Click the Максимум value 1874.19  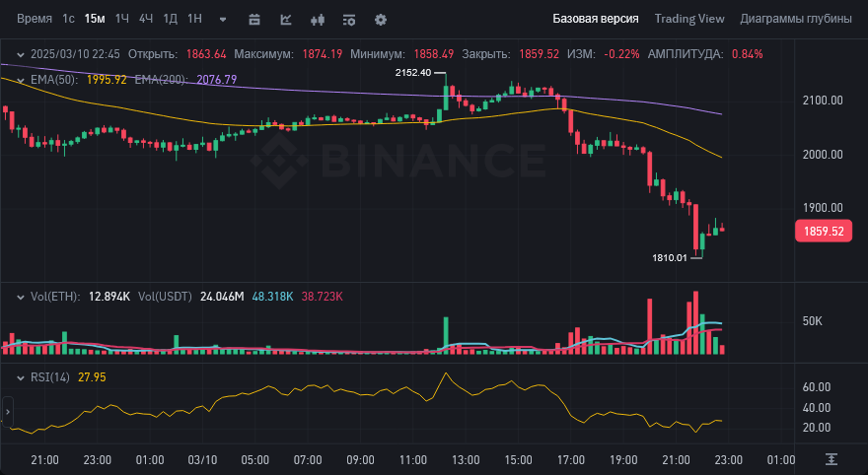click(323, 54)
